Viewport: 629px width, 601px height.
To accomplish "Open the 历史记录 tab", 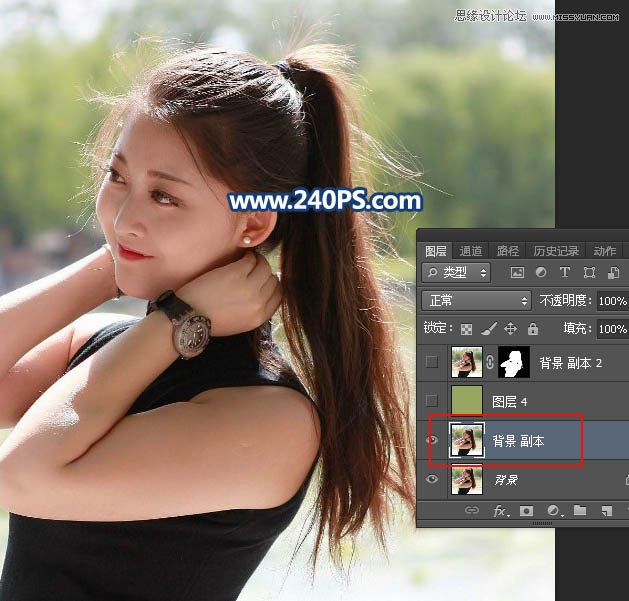I will point(556,251).
